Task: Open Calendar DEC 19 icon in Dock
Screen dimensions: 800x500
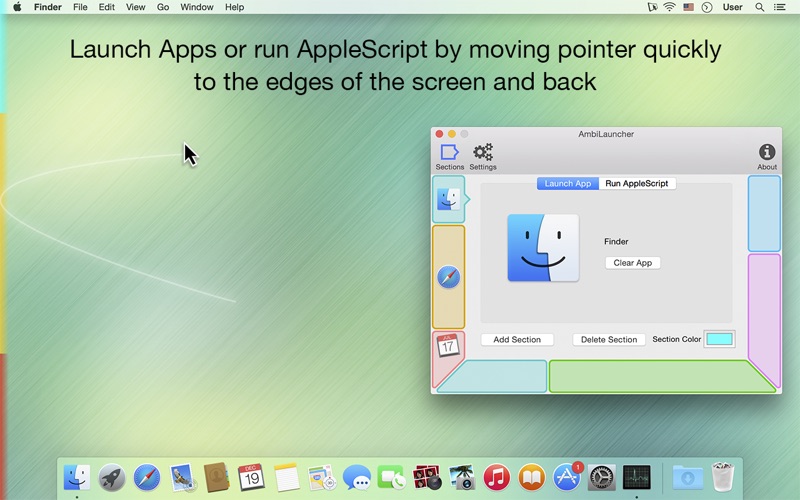Action: 251,478
